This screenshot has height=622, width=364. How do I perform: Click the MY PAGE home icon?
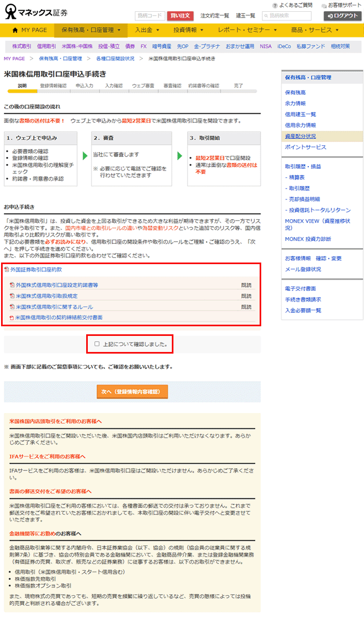point(15,30)
